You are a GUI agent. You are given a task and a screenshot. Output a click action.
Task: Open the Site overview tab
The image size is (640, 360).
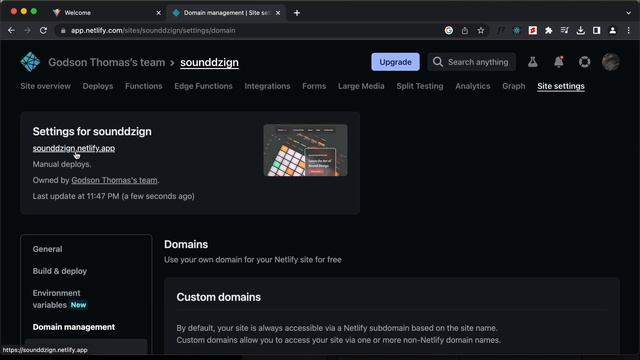click(x=45, y=86)
